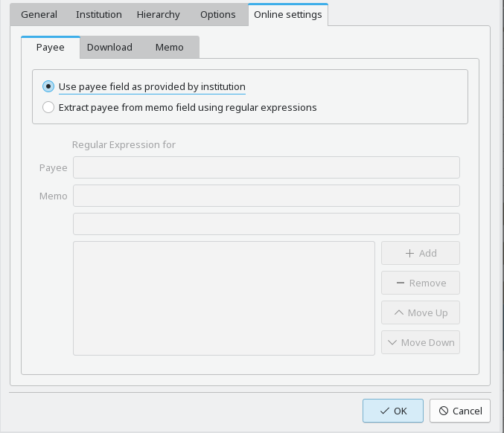Switch to the Institution tab
This screenshot has height=433, width=504.
[x=99, y=14]
